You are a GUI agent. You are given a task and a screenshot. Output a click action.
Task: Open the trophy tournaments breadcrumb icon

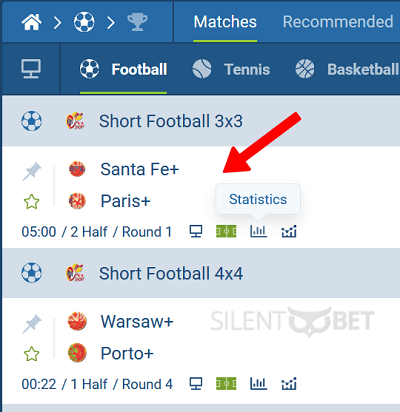coord(137,22)
